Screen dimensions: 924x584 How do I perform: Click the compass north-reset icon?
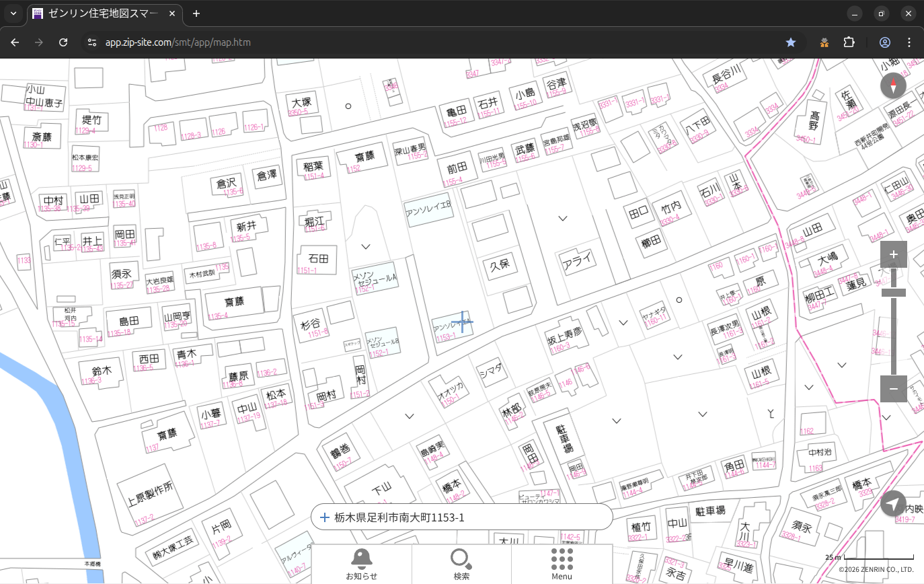coord(893,86)
